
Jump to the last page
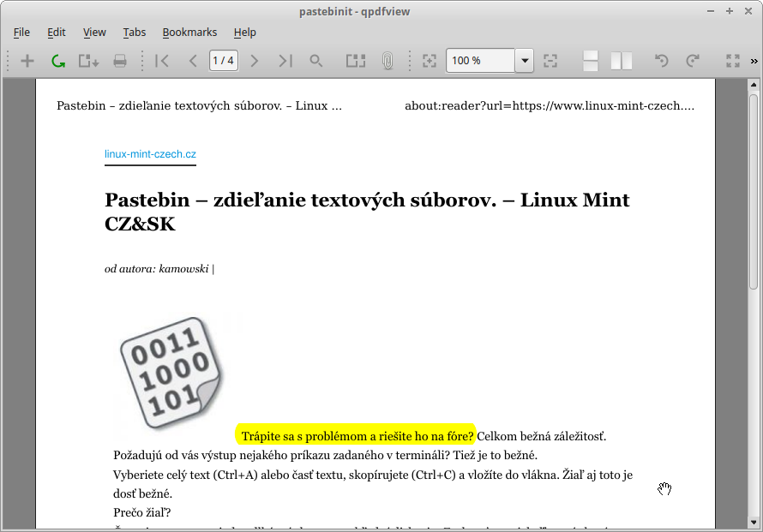tap(285, 61)
